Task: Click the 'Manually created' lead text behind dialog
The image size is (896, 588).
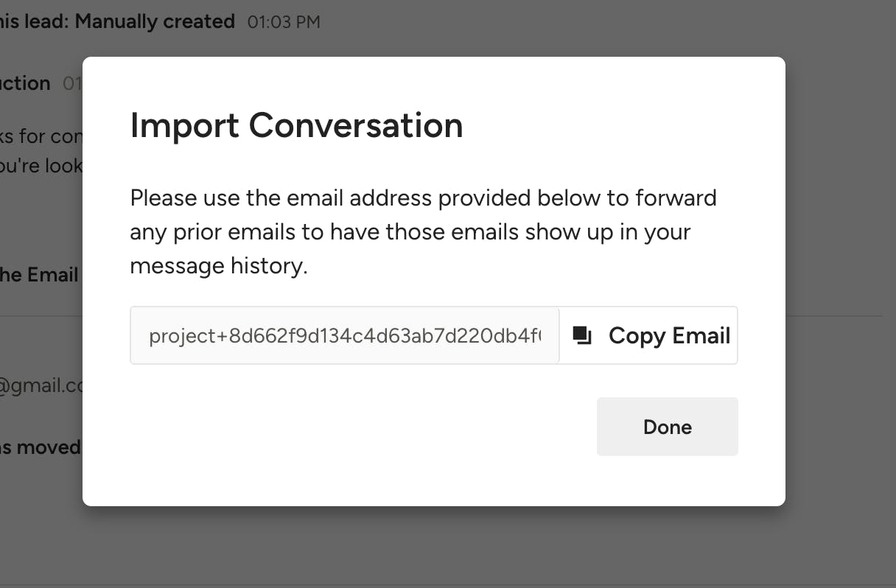Action: [x=154, y=21]
